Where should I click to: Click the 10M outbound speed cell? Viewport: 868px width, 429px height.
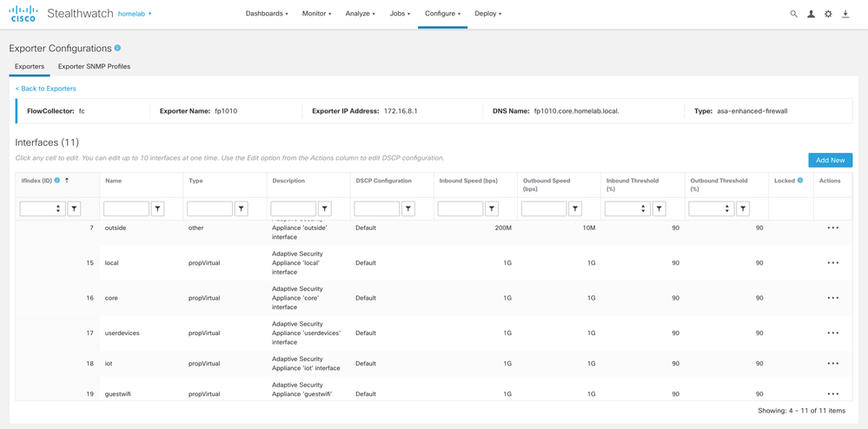point(588,228)
